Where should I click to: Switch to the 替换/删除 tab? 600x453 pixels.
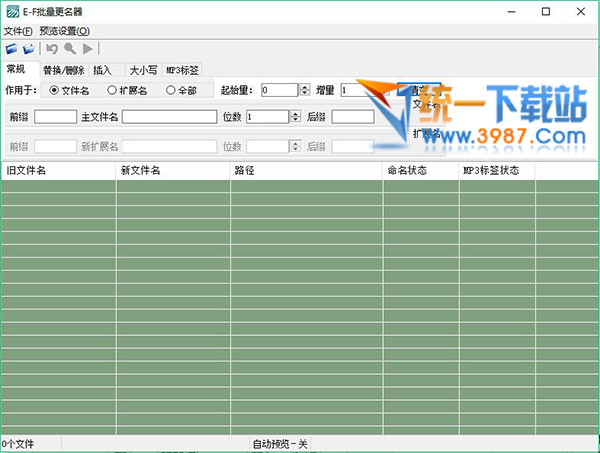click(63, 70)
